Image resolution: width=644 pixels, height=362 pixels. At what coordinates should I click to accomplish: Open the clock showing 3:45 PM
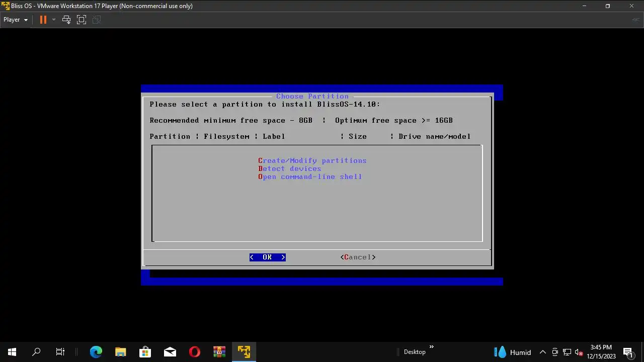pos(601,352)
